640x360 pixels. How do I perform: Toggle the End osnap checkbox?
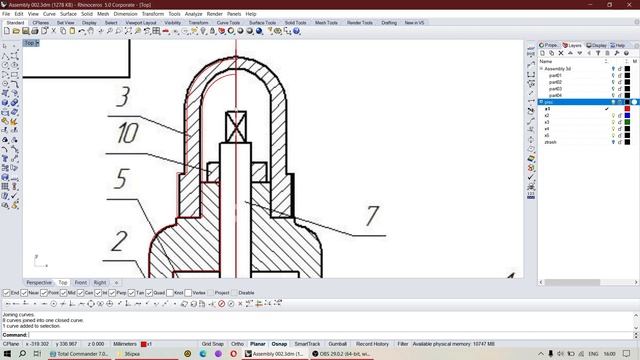coord(7,293)
